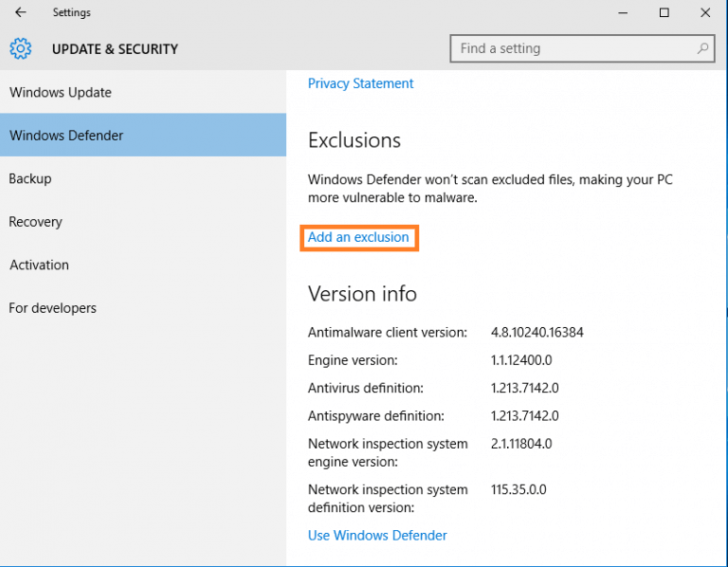The height and width of the screenshot is (567, 728).
Task: Select the Antispyware definition version value
Action: [524, 415]
